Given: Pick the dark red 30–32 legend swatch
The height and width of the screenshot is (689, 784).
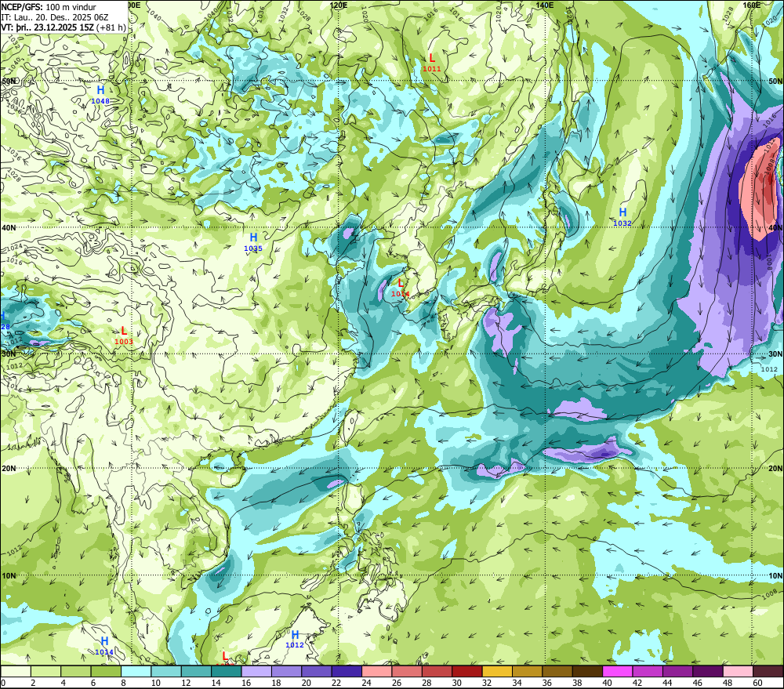Looking at the screenshot, I should coord(467,672).
